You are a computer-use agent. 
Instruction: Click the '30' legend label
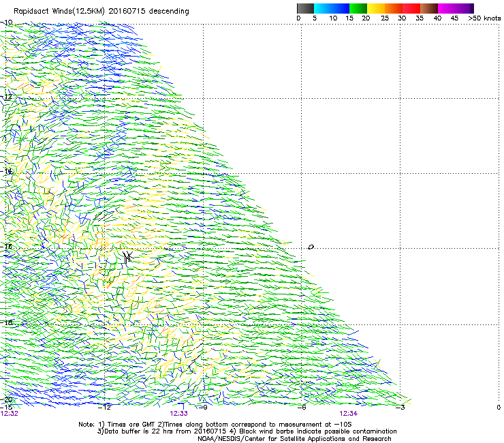(x=402, y=18)
